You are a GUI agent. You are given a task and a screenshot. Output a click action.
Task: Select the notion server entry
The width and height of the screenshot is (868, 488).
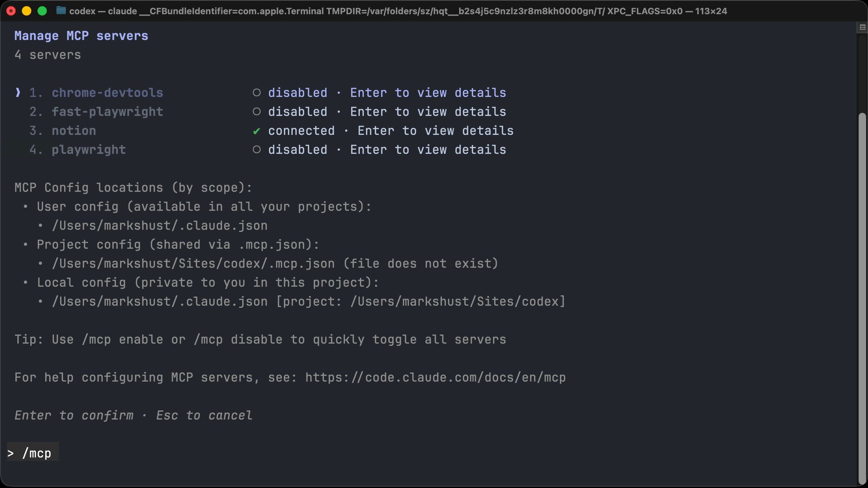pyautogui.click(x=74, y=131)
